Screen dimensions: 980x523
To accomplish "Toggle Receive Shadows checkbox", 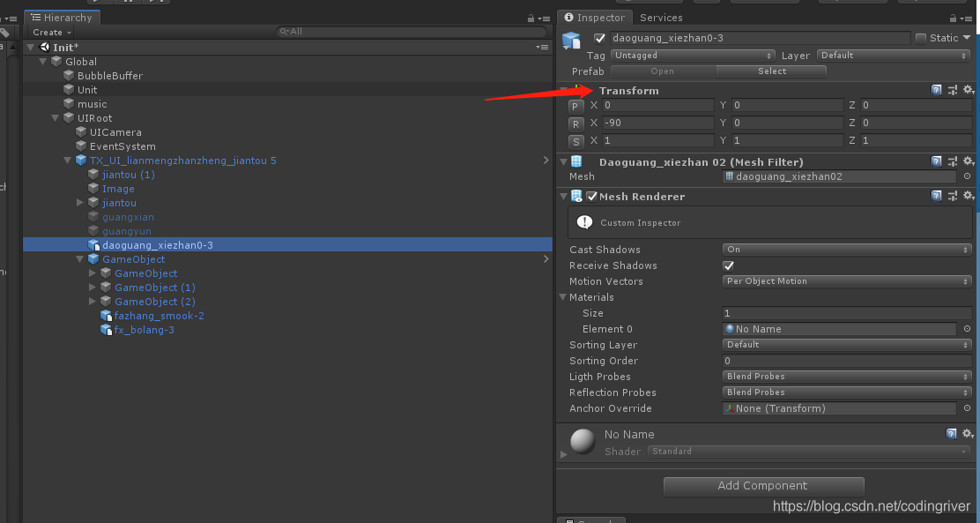I will [x=728, y=265].
